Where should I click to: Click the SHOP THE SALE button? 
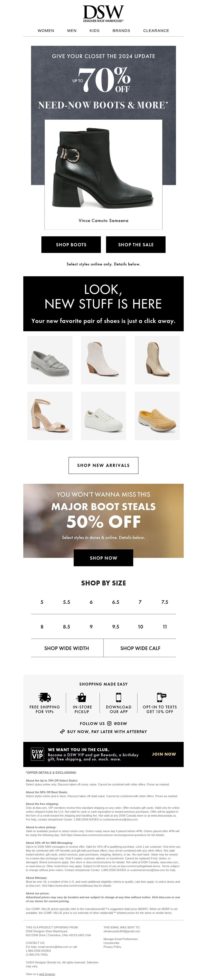tap(136, 244)
